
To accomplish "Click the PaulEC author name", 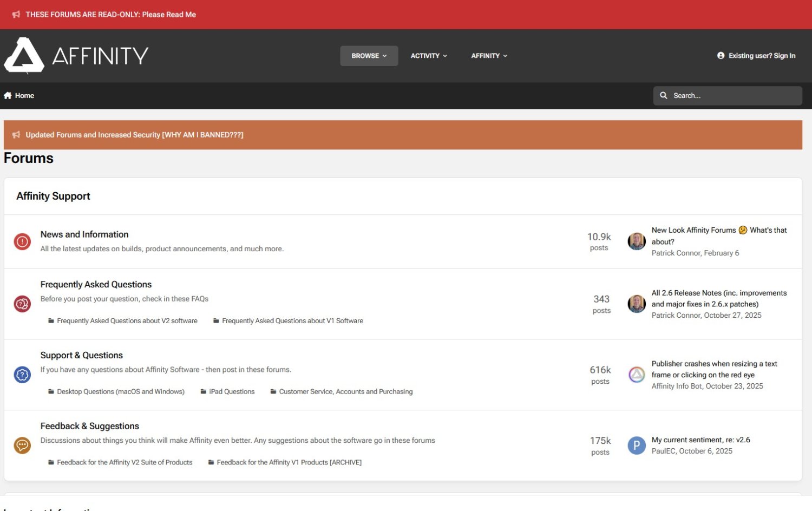I will point(664,451).
